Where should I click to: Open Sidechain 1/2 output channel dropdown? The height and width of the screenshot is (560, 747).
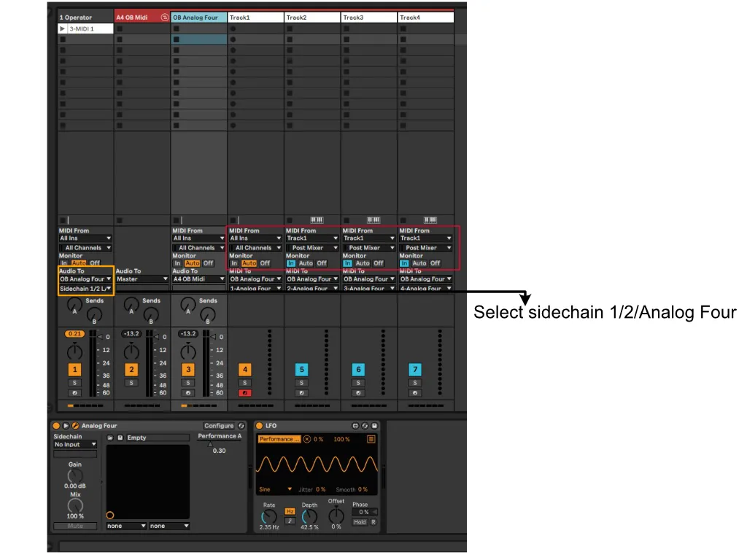85,289
